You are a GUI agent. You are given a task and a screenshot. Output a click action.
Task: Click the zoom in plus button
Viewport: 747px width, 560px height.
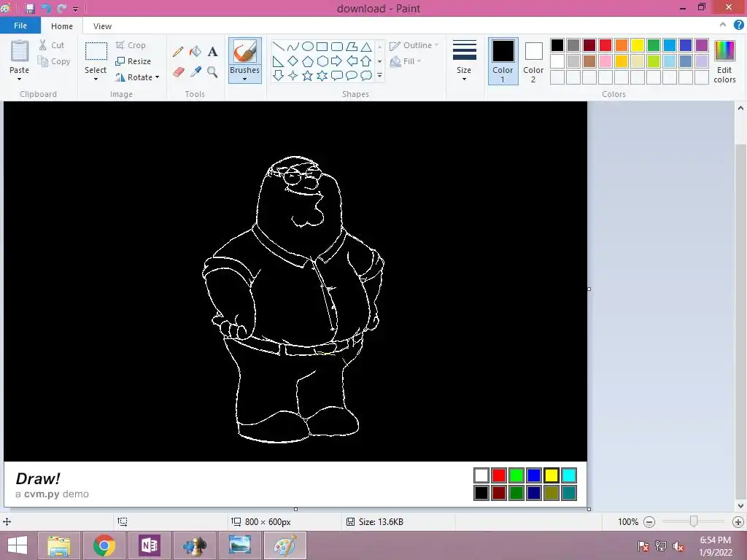click(738, 522)
